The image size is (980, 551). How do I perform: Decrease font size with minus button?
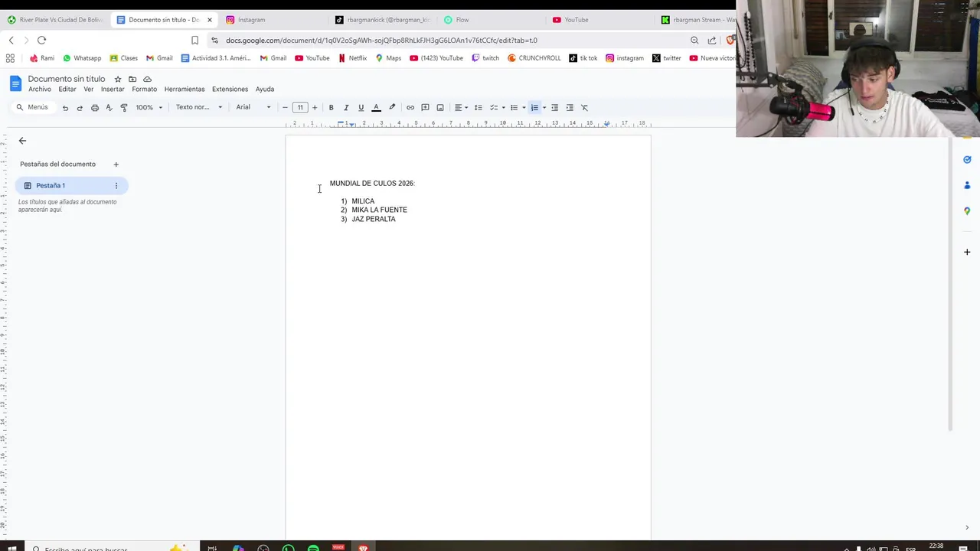(x=285, y=108)
